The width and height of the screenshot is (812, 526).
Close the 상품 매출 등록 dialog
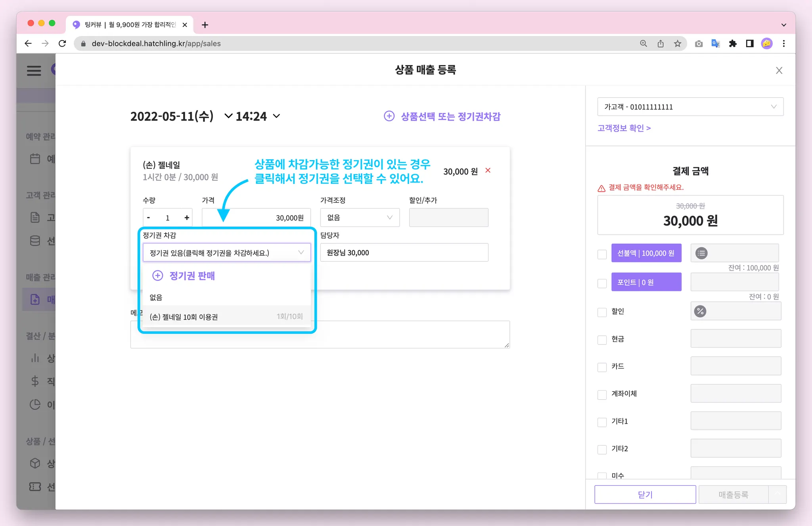pyautogui.click(x=779, y=71)
